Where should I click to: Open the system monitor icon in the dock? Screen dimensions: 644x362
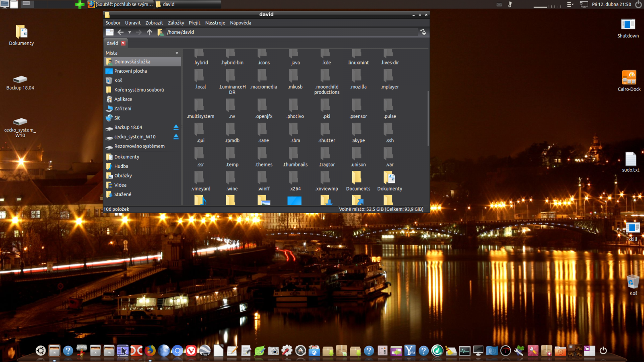(464, 351)
